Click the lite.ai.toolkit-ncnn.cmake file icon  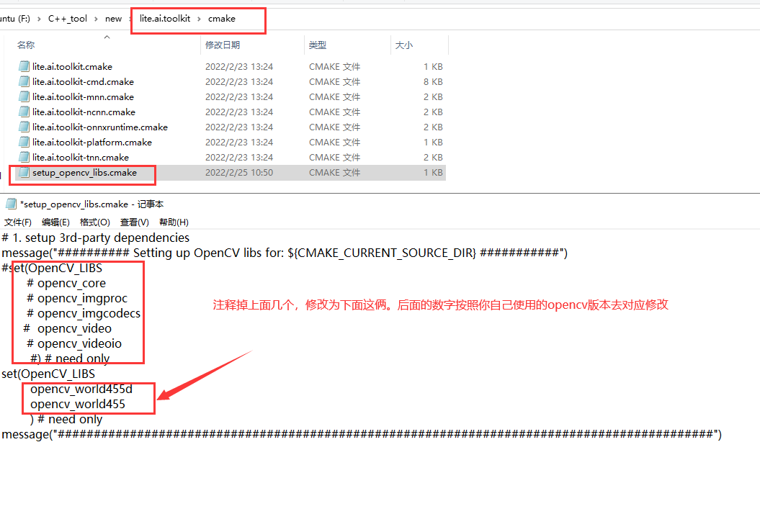click(x=24, y=112)
